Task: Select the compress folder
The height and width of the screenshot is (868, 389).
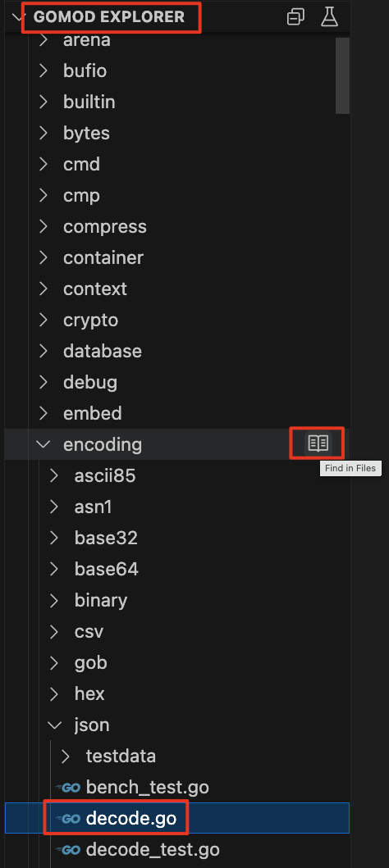Action: 105,227
